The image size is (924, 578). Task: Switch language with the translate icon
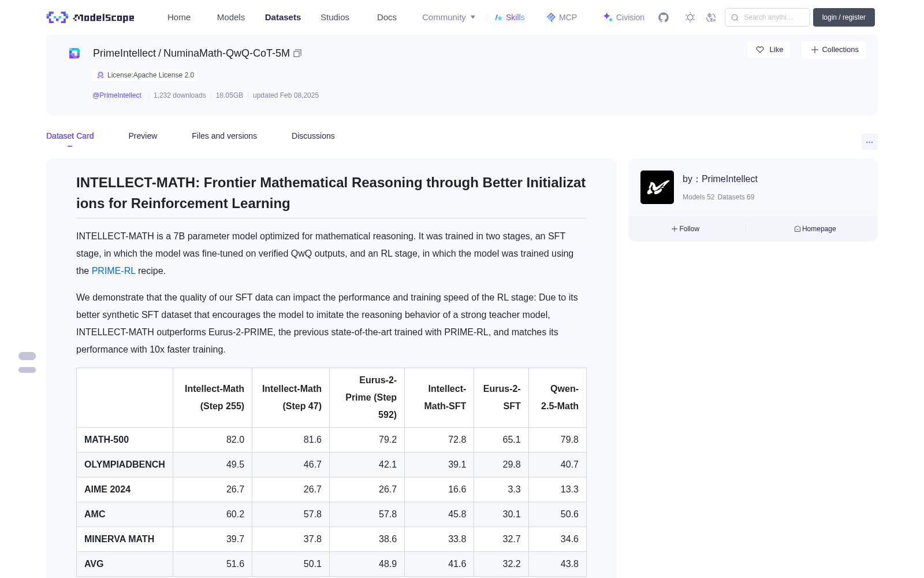pyautogui.click(x=711, y=17)
